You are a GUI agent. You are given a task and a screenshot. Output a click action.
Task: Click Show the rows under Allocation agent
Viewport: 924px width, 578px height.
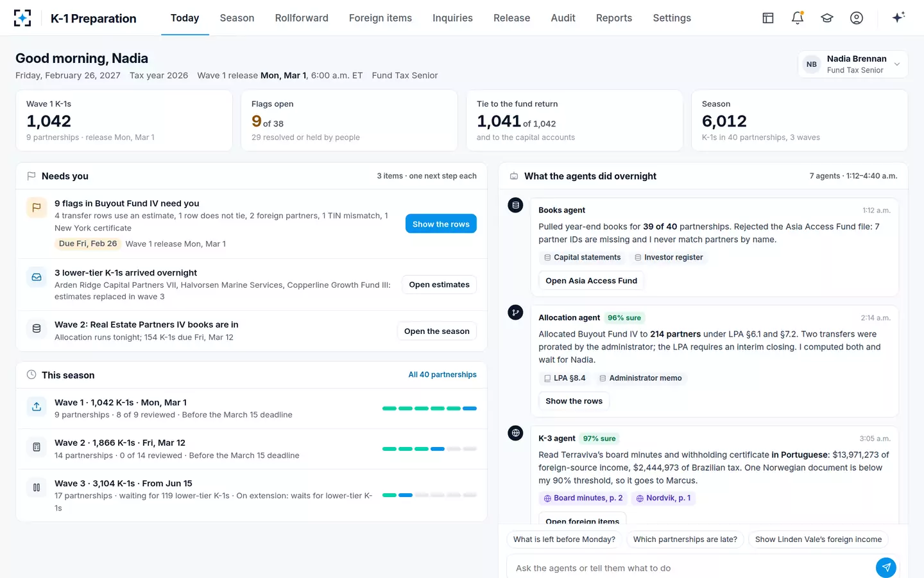tap(574, 401)
